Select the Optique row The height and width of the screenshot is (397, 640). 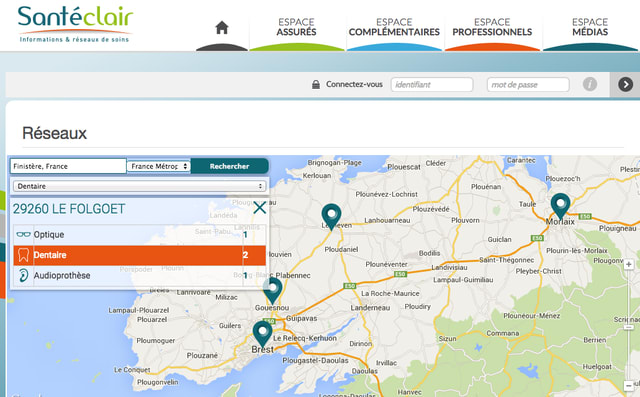140,235
